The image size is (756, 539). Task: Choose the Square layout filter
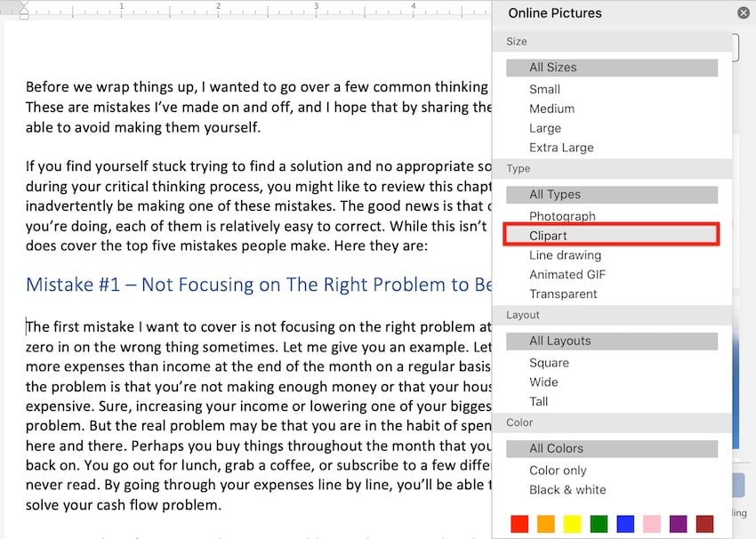[549, 363]
